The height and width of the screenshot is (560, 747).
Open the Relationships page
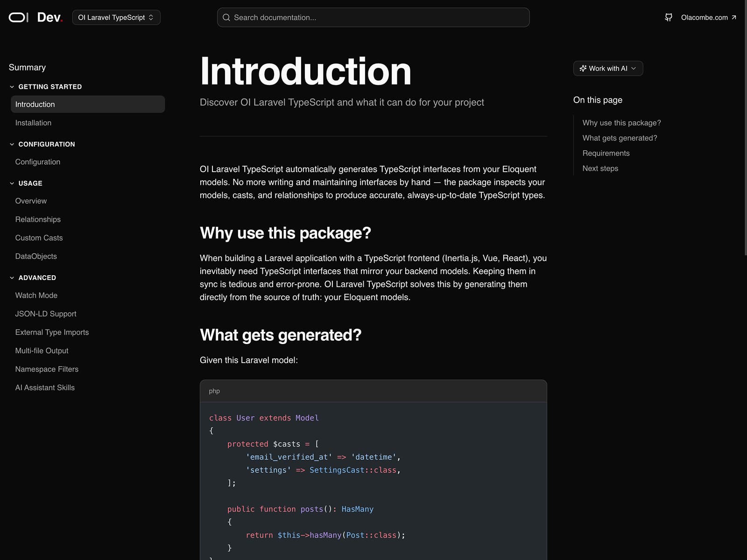(x=38, y=219)
